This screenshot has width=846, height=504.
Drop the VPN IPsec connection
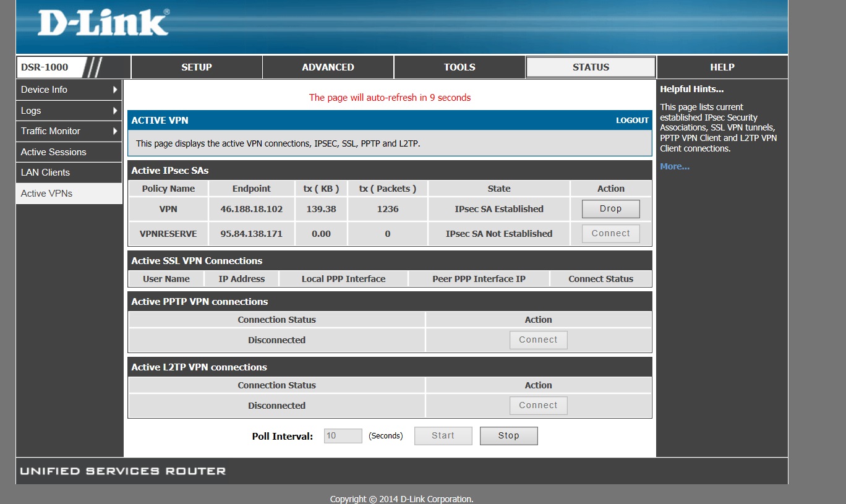coord(610,209)
